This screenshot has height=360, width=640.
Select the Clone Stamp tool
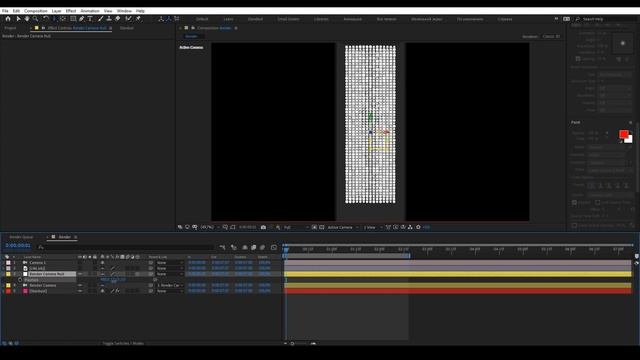[109, 19]
